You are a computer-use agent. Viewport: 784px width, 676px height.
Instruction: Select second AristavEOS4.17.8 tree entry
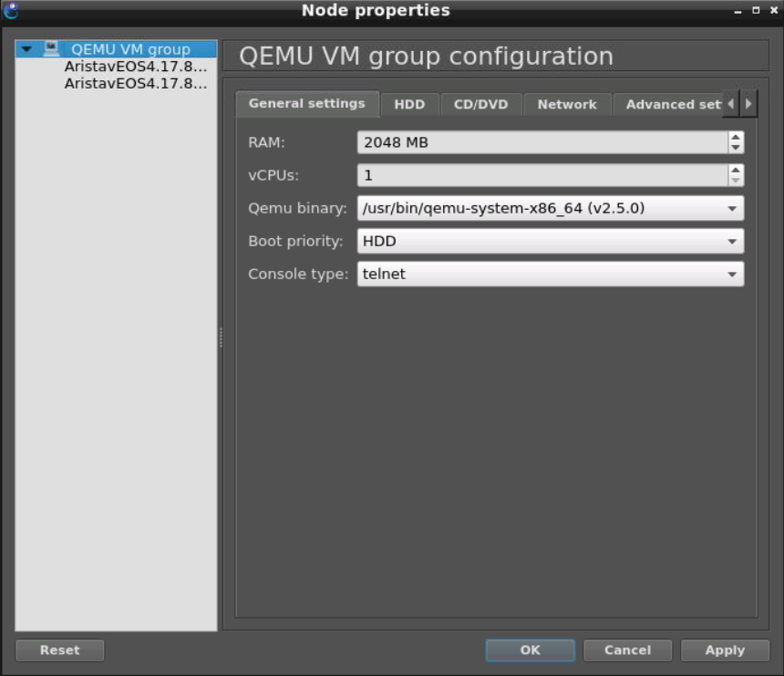[136, 83]
